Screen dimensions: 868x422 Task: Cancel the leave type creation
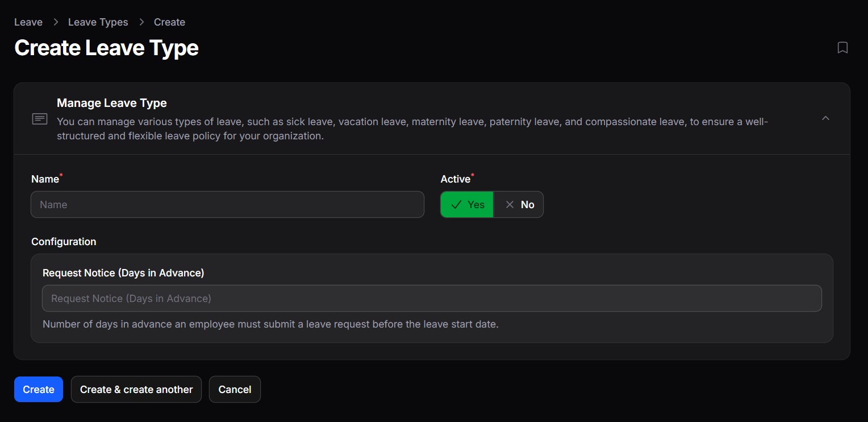[235, 390]
